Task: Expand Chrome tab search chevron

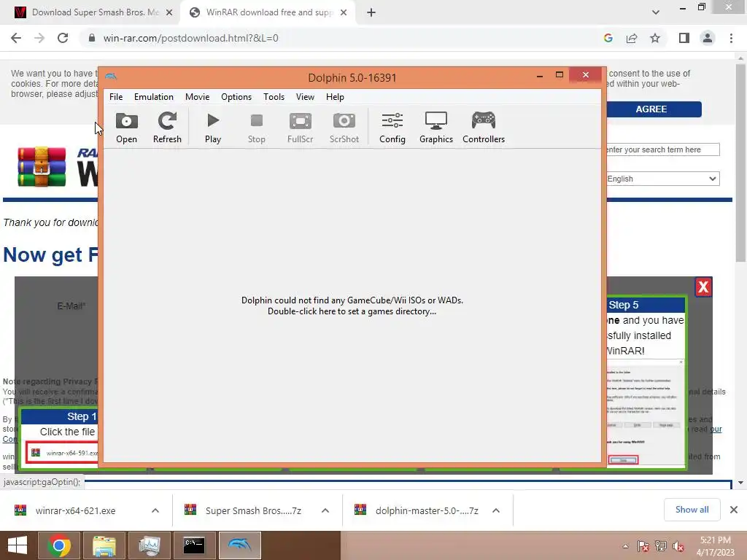Action: (656, 12)
